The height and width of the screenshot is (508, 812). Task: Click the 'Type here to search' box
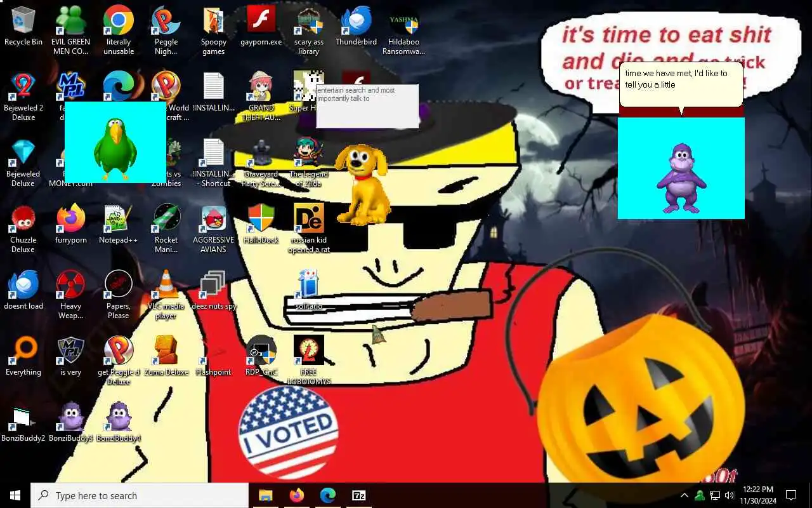tap(140, 495)
